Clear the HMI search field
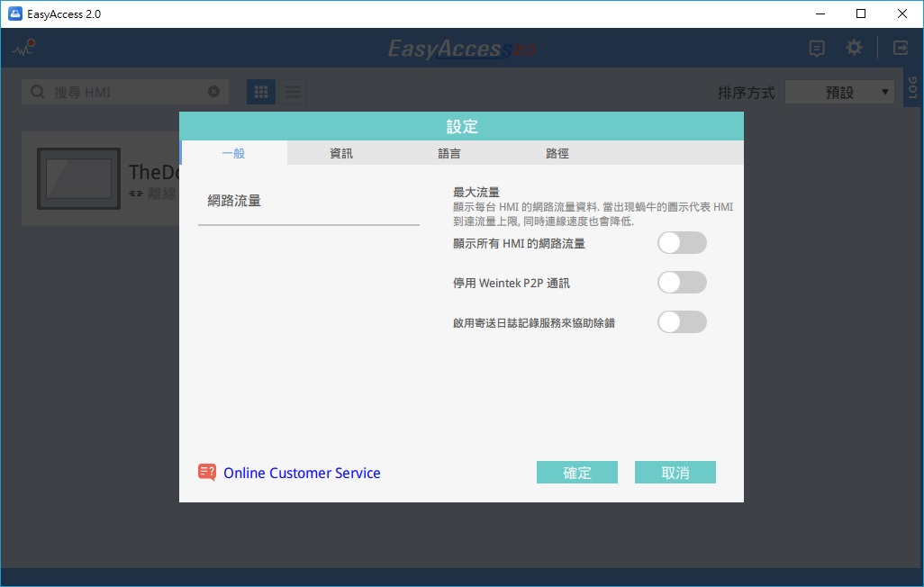 coord(213,92)
